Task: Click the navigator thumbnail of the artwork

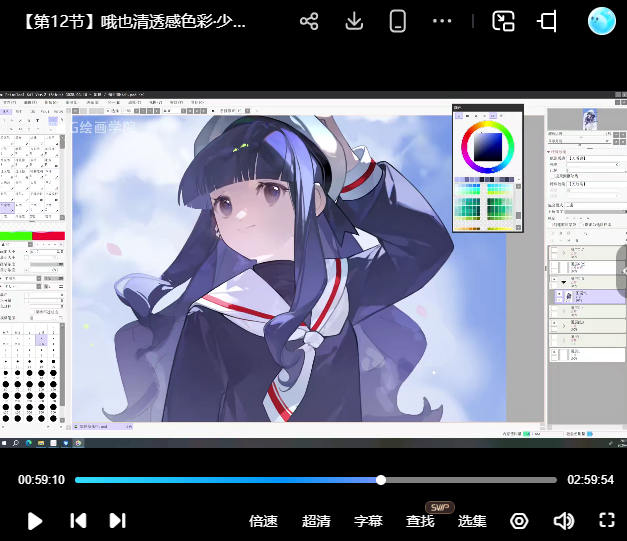Action: tap(589, 119)
